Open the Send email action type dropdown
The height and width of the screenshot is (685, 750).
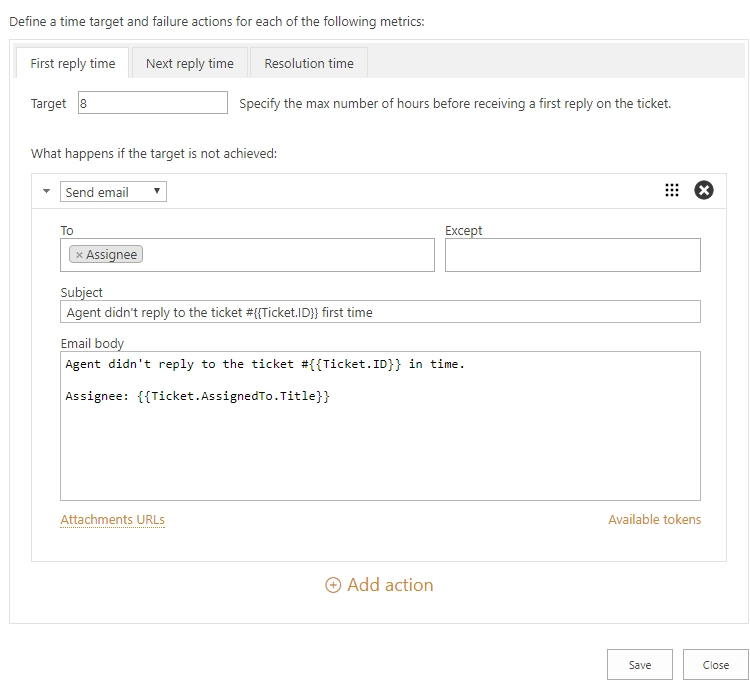point(113,192)
